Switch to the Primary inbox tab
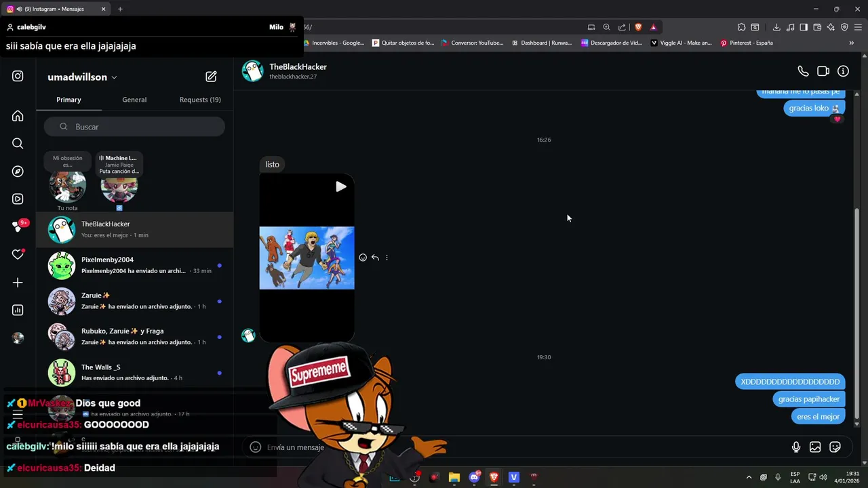Image resolution: width=868 pixels, height=488 pixels. pyautogui.click(x=68, y=100)
